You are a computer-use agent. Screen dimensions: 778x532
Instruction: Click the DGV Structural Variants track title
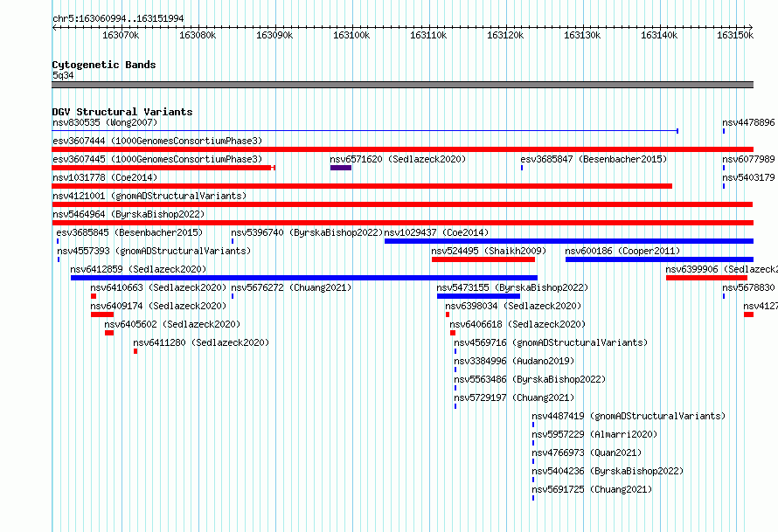pyautogui.click(x=122, y=112)
